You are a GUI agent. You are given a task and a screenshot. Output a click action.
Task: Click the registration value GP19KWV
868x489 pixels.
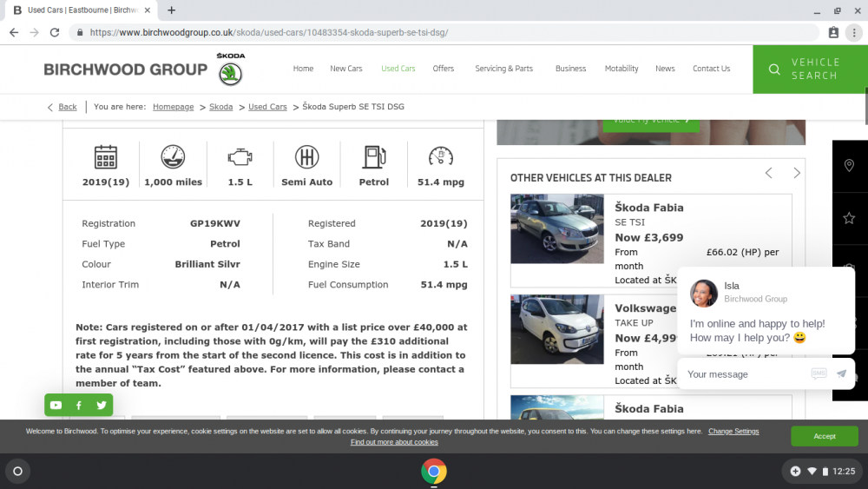[214, 224]
